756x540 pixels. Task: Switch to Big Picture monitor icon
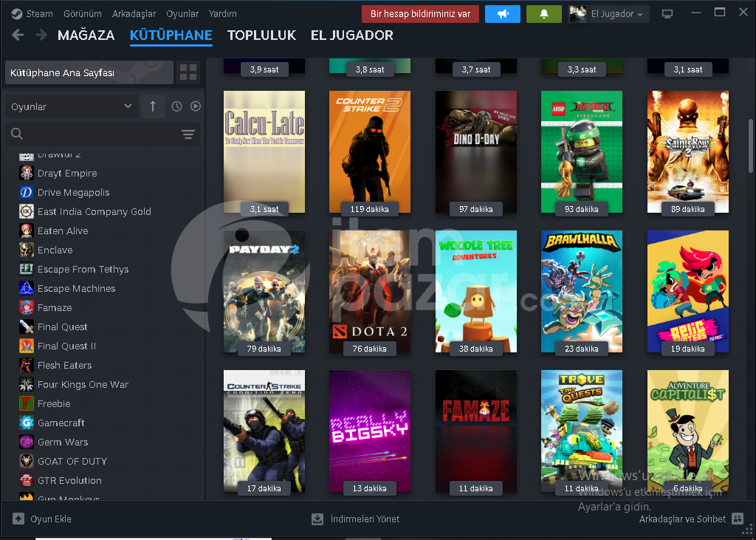(667, 14)
